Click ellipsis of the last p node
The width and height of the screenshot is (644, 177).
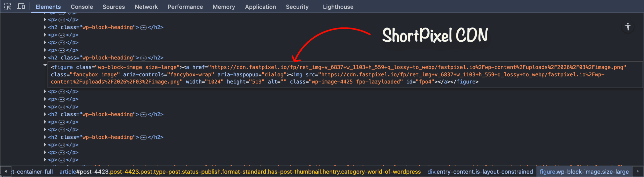pyautogui.click(x=62, y=160)
